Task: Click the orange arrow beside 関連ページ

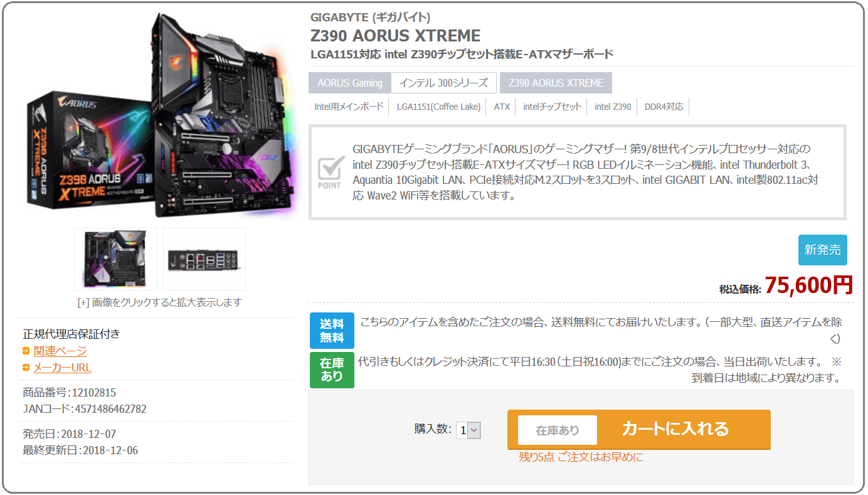Action: pos(26,351)
